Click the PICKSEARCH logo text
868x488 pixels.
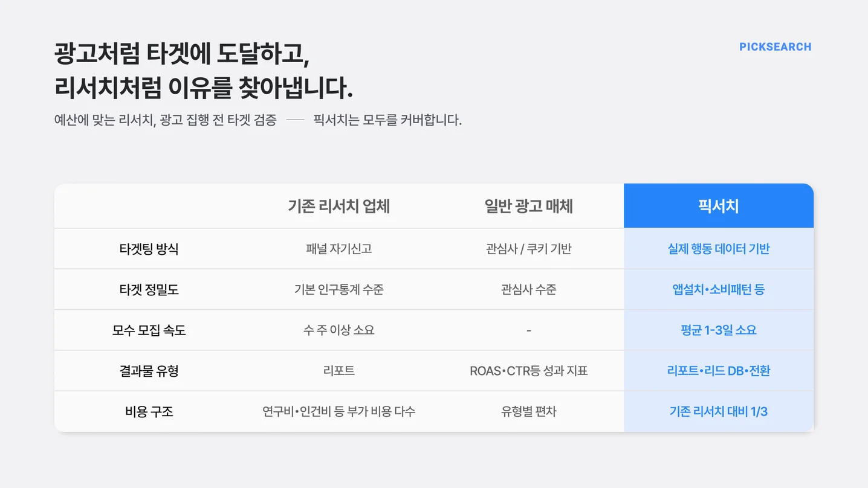[775, 47]
